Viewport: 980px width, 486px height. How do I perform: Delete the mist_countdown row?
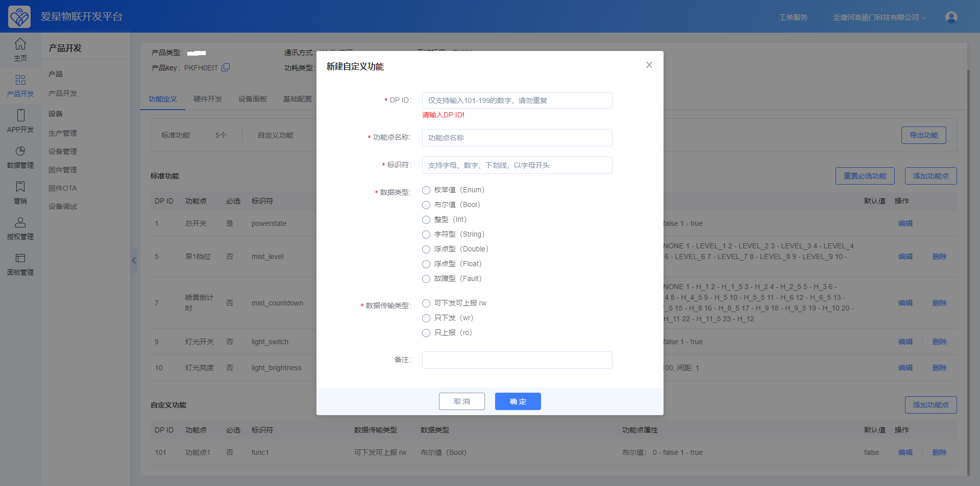(x=940, y=303)
